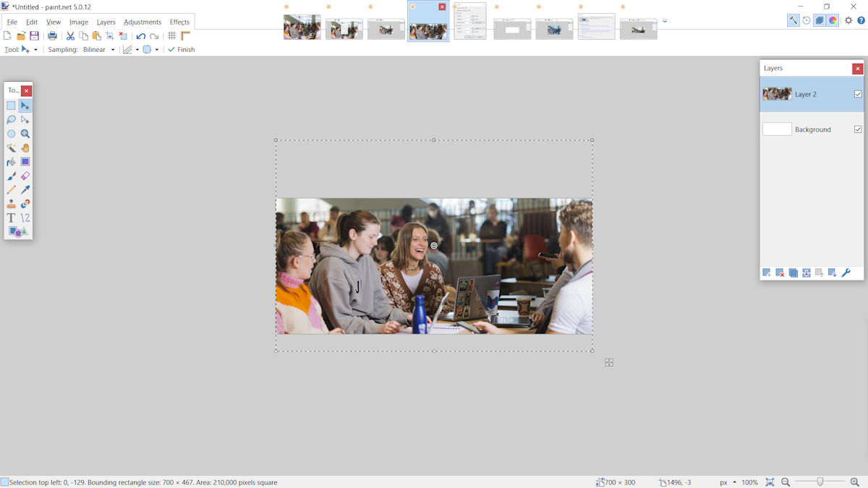Screen dimensions: 868x488
Task: Select the Rectangle Select tool
Action: pyautogui.click(x=11, y=106)
